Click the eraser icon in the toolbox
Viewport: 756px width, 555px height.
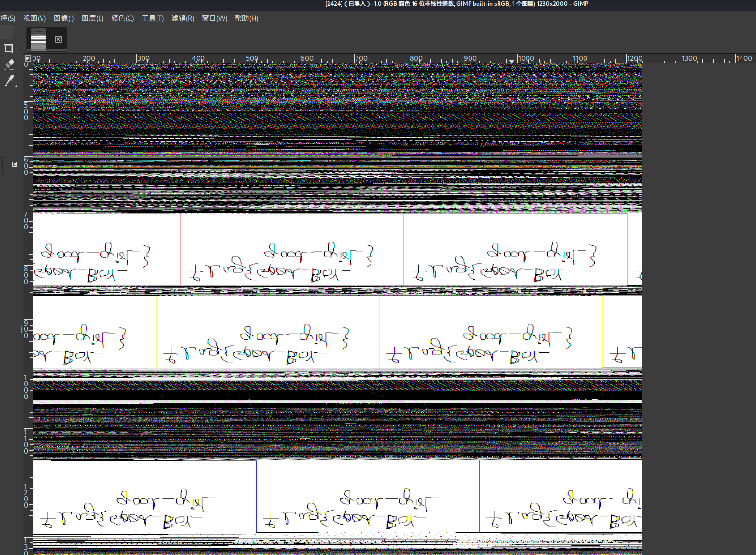point(8,64)
